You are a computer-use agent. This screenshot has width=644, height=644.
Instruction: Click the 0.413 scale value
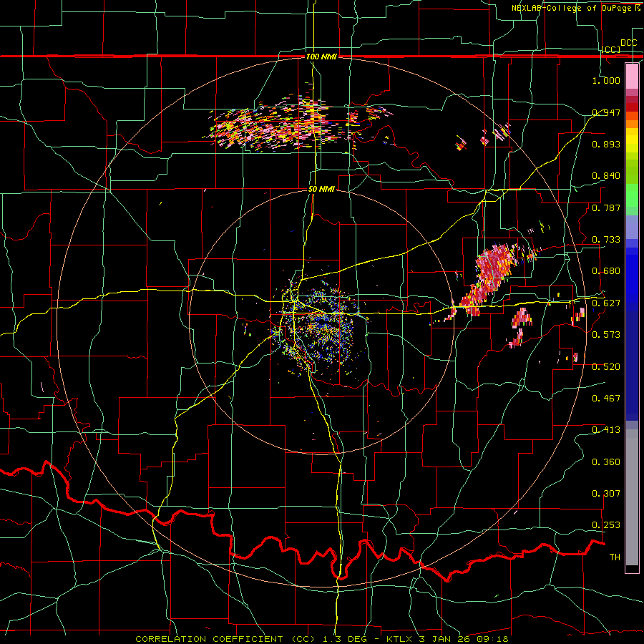tap(606, 430)
